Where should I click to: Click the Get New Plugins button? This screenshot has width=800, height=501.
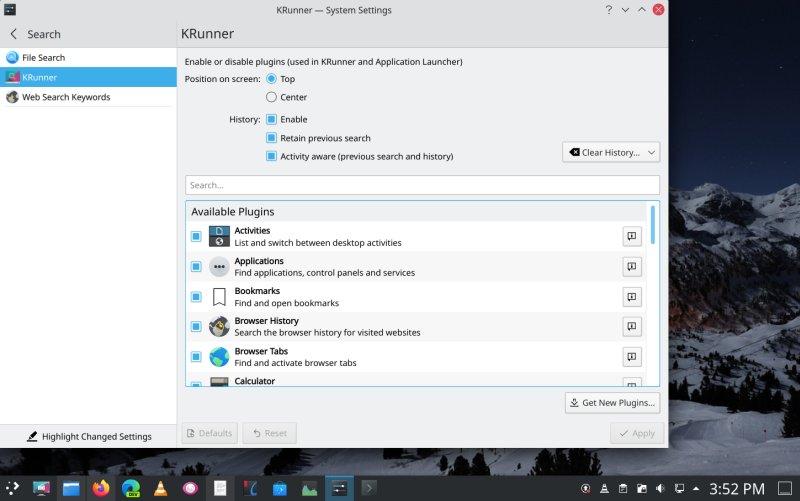click(x=612, y=403)
